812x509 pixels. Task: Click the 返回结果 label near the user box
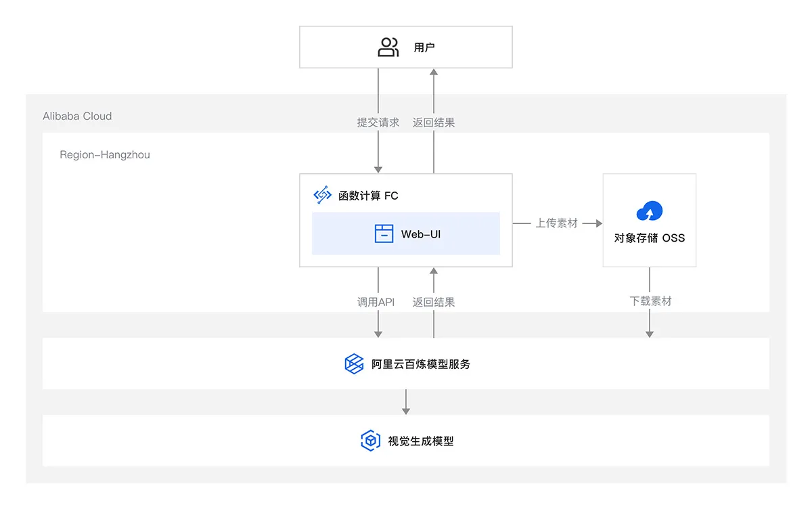pyautogui.click(x=434, y=122)
